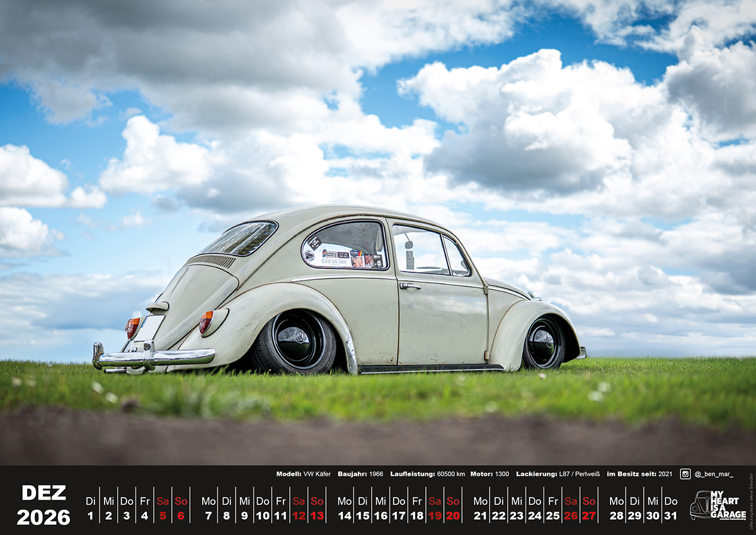Image resolution: width=756 pixels, height=535 pixels.
Task: Click the Lackierung L87 / Perlweiß text
Action: (x=557, y=474)
